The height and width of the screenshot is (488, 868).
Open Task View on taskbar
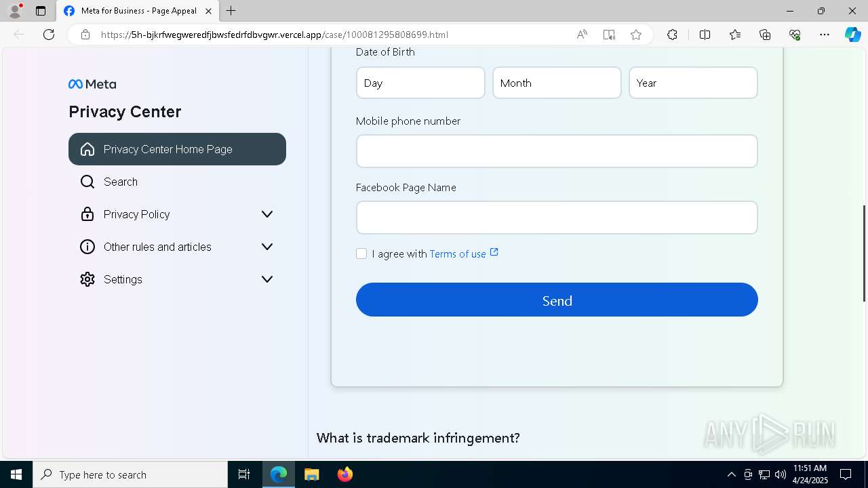[244, 474]
